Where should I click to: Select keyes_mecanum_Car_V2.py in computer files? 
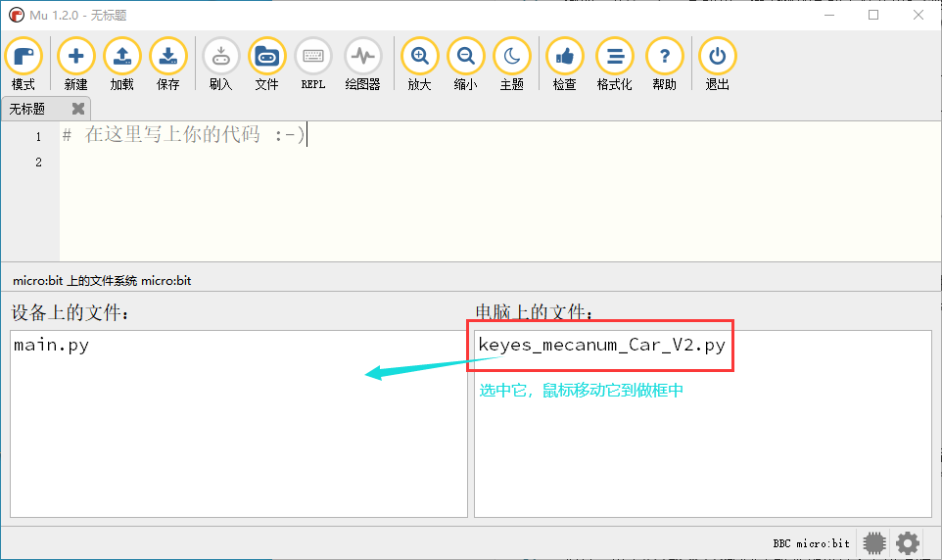coord(601,345)
